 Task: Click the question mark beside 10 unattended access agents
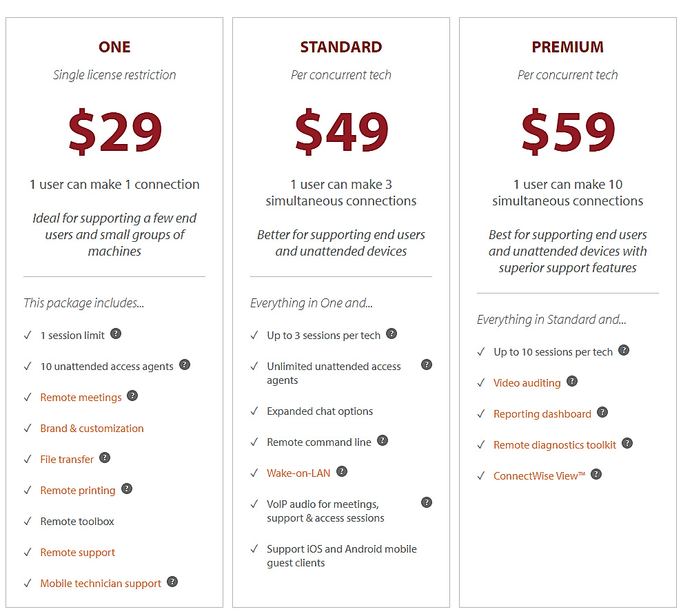pyautogui.click(x=185, y=365)
